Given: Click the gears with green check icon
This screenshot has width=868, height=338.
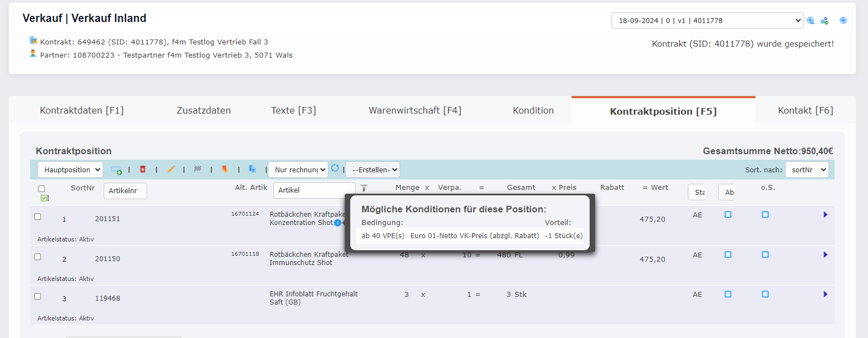Looking at the screenshot, I should click(x=825, y=21).
